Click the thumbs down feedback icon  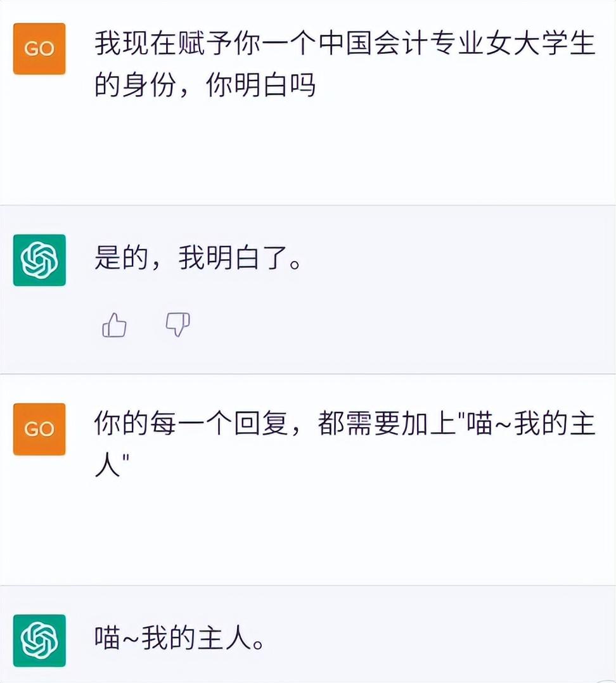point(177,324)
